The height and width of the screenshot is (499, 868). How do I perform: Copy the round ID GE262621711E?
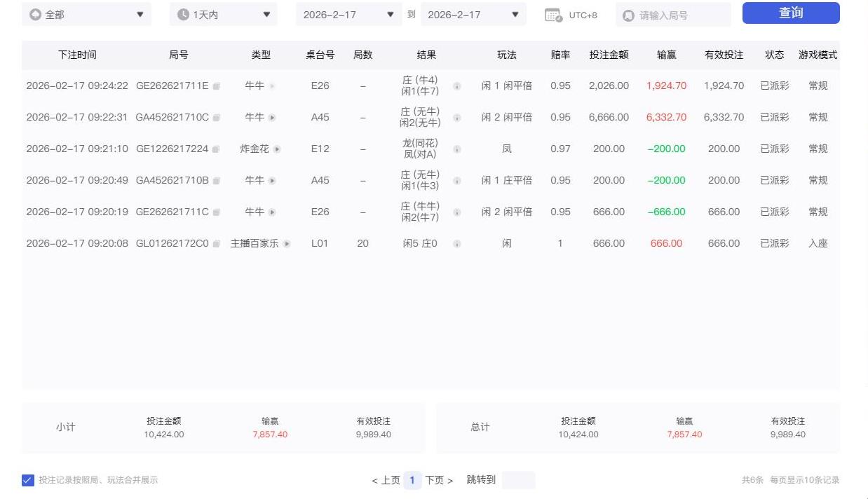coord(216,86)
